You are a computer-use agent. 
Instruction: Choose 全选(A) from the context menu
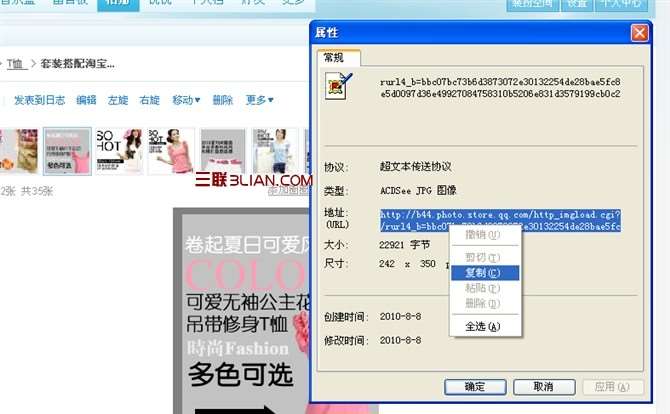[482, 326]
